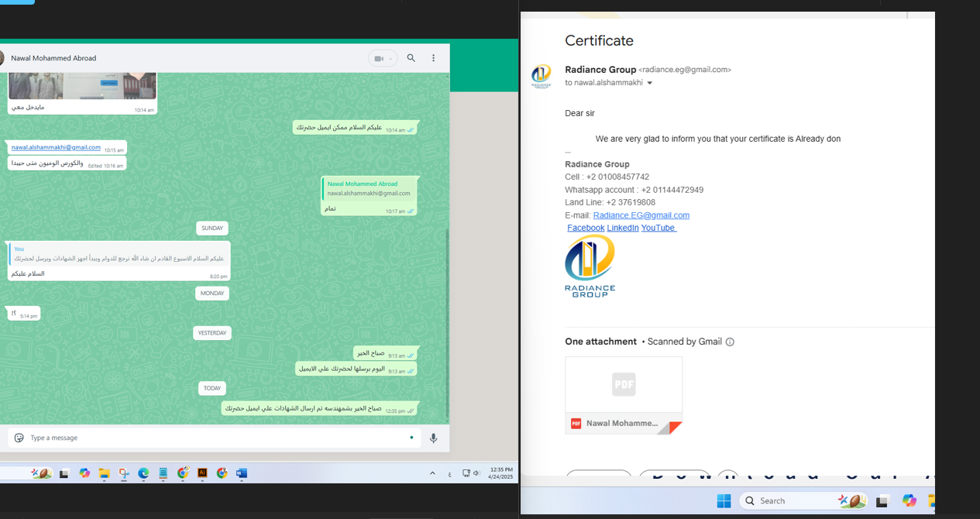Show hidden system tray icons
This screenshot has height=519, width=980.
point(432,473)
